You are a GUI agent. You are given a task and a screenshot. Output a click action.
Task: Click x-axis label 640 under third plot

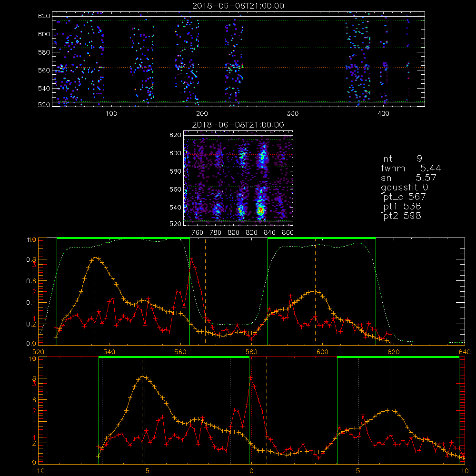tap(465, 352)
